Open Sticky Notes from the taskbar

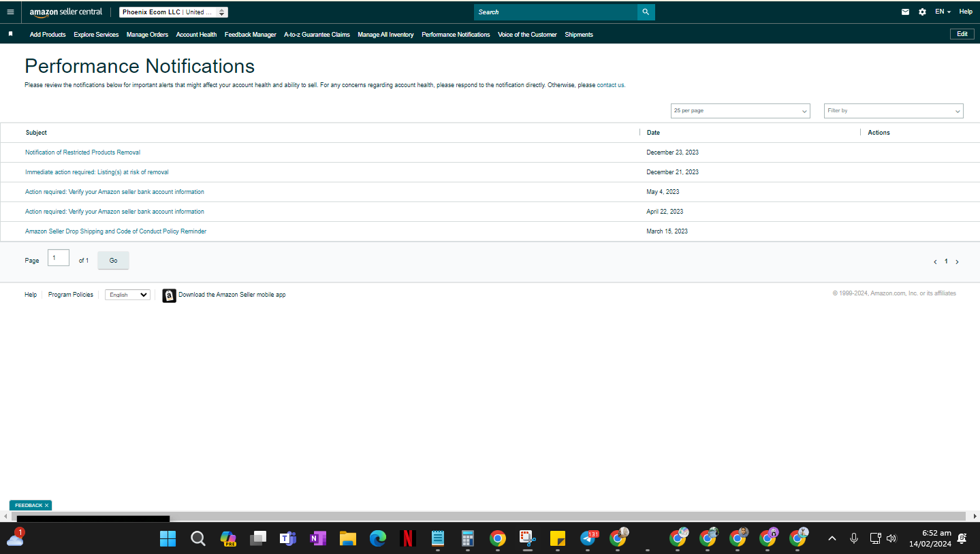[x=558, y=538]
